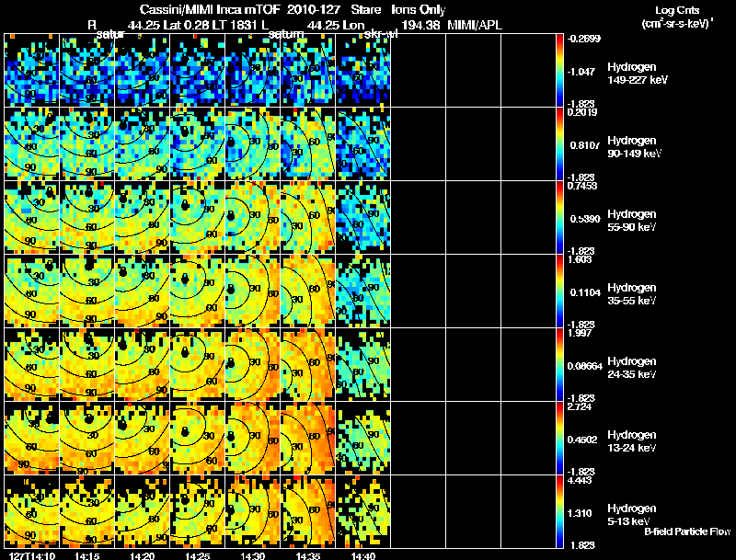Click the MIMI/APL label in the header
The height and width of the screenshot is (560, 736).
(475, 25)
